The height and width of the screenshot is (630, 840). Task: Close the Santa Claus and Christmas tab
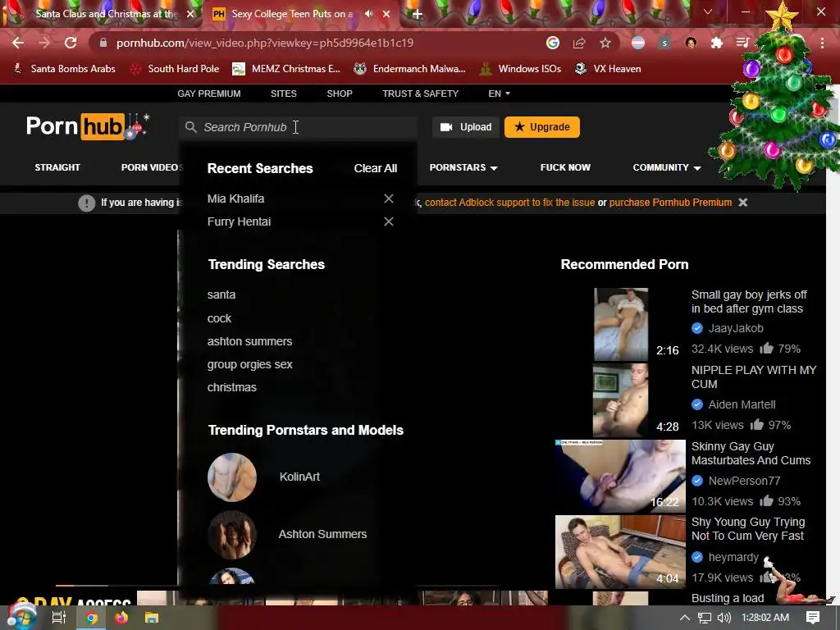190,14
